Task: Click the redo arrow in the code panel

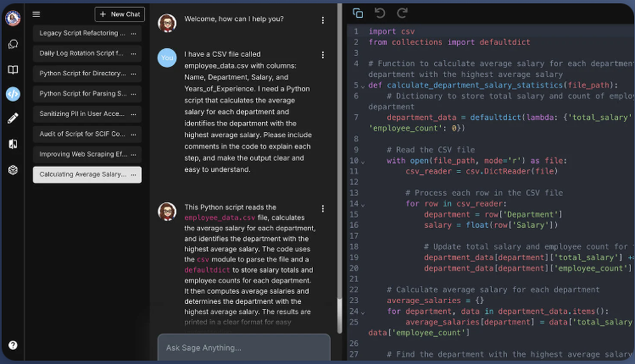Action: (x=402, y=13)
